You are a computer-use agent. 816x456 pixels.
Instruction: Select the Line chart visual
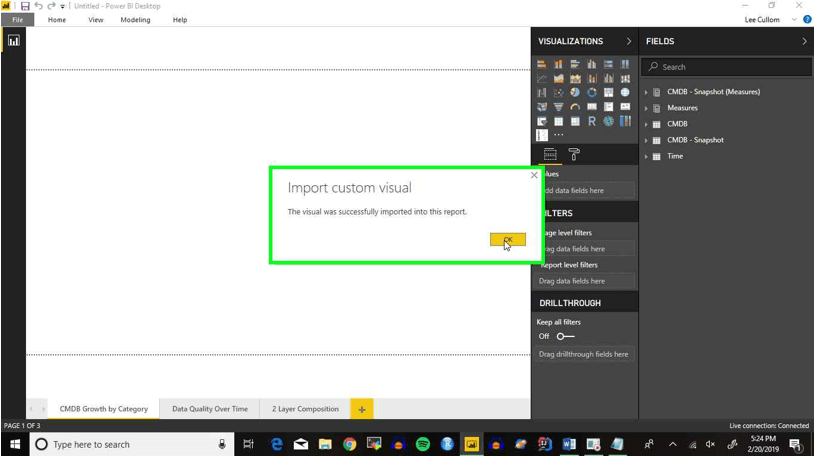point(542,79)
